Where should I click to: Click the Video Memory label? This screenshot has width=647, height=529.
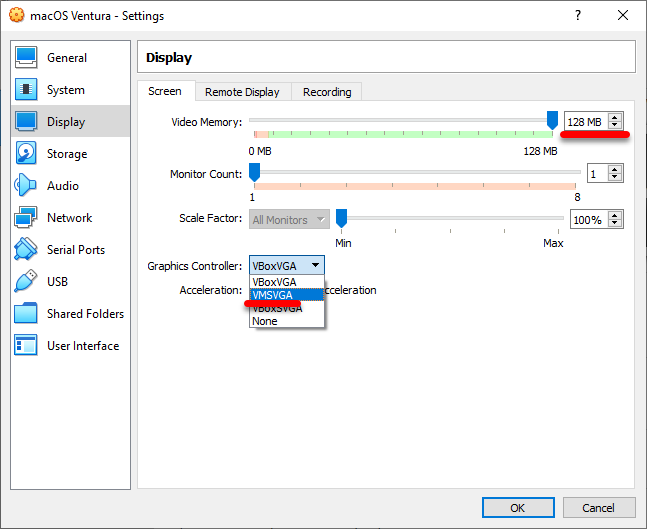click(206, 122)
